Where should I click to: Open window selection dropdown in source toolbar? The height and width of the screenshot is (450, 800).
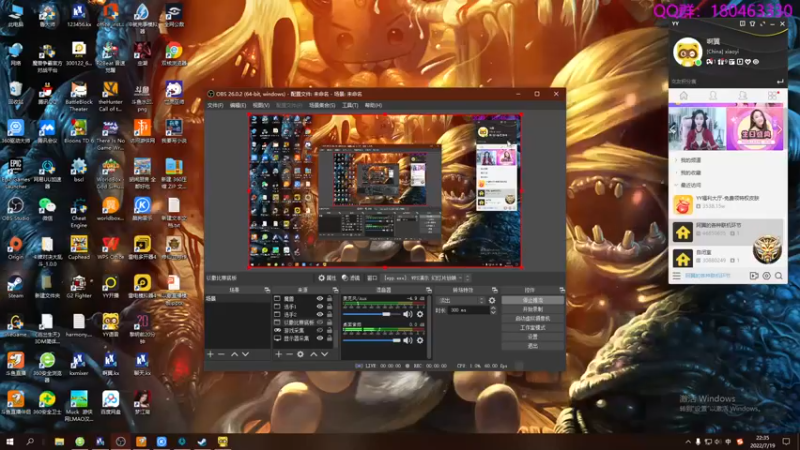(x=423, y=278)
